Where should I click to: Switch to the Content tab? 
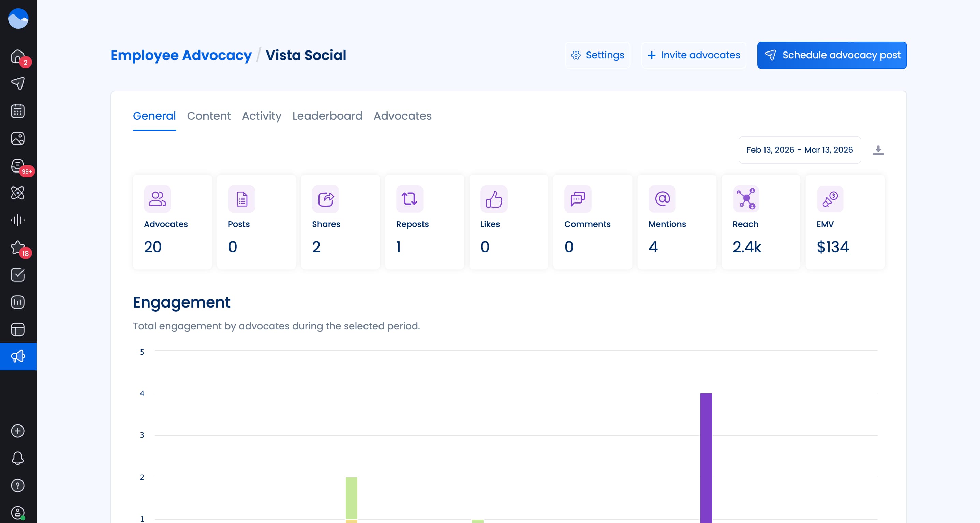[209, 116]
